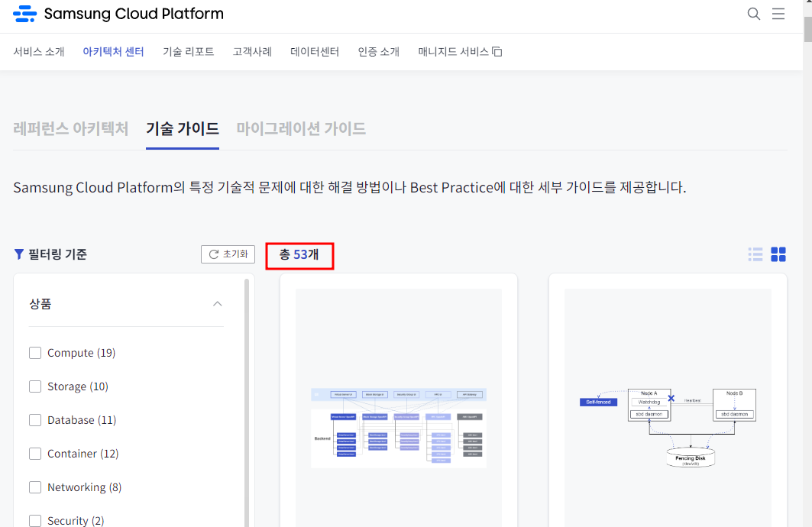Open 아키텍처 센터 menu
812x527 pixels.
pyautogui.click(x=113, y=51)
